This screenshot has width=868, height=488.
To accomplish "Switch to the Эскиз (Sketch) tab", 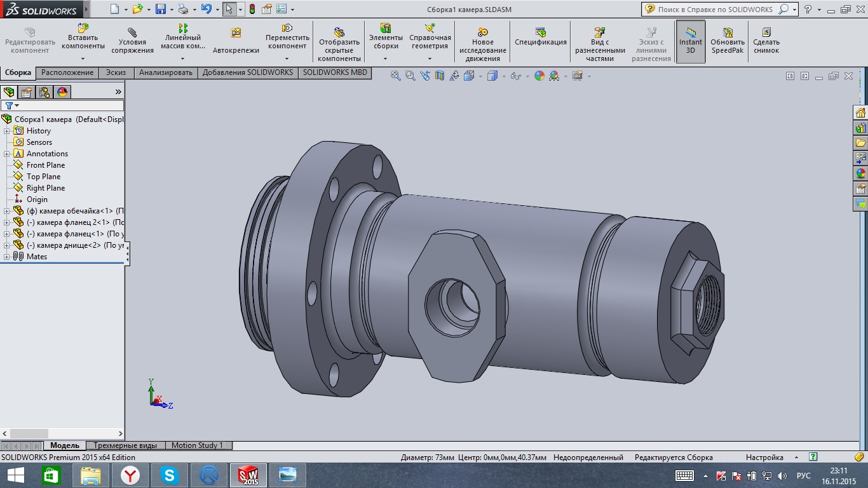I will coord(116,72).
